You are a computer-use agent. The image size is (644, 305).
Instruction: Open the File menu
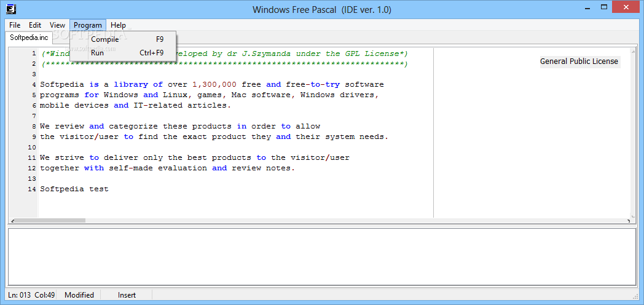tap(15, 25)
